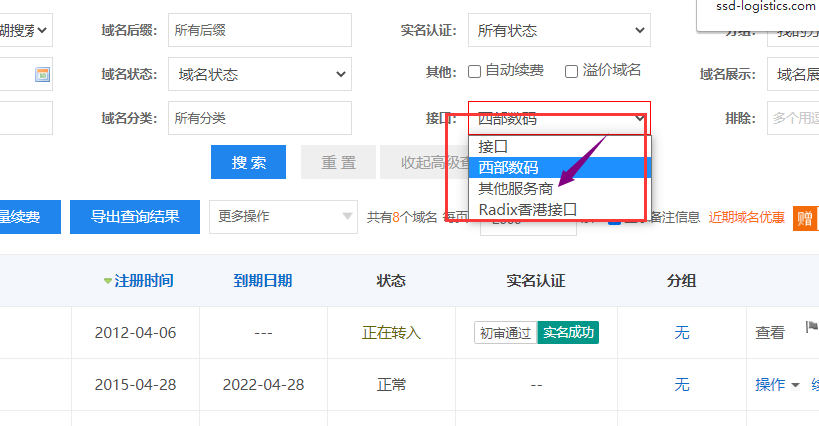Tick the 溢价域名 checkbox

(x=571, y=72)
